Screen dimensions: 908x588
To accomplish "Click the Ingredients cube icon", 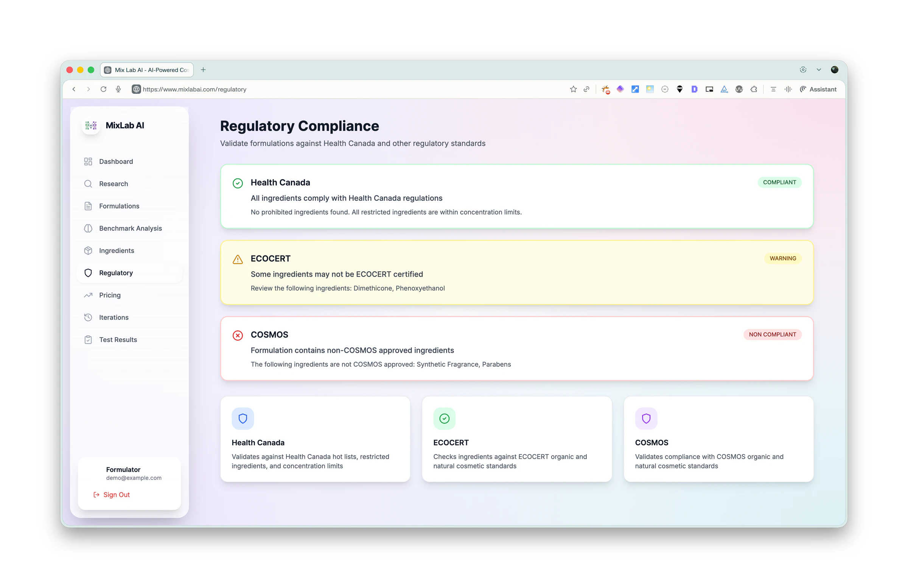I will pyautogui.click(x=88, y=250).
